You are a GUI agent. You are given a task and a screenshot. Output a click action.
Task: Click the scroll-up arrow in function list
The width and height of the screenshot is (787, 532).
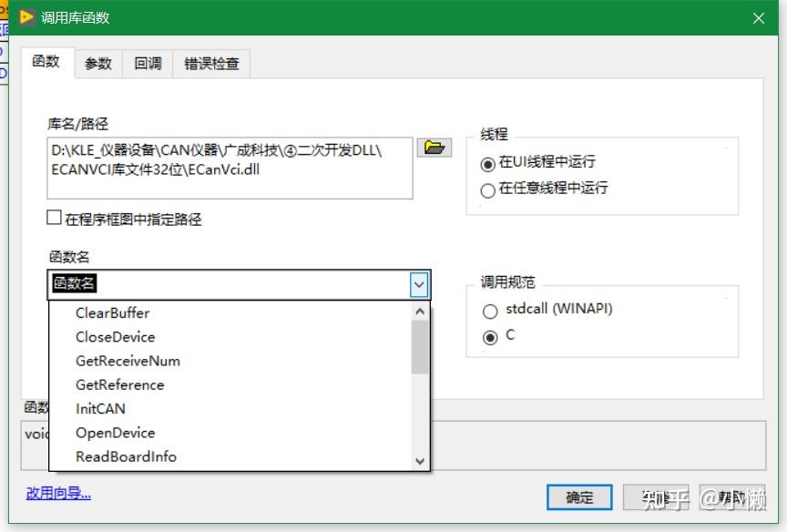[x=419, y=311]
